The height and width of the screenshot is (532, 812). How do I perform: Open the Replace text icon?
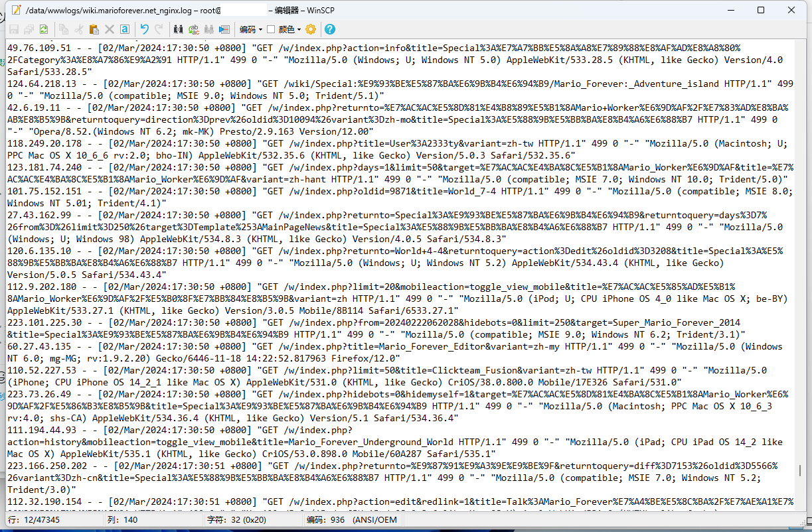pos(194,29)
